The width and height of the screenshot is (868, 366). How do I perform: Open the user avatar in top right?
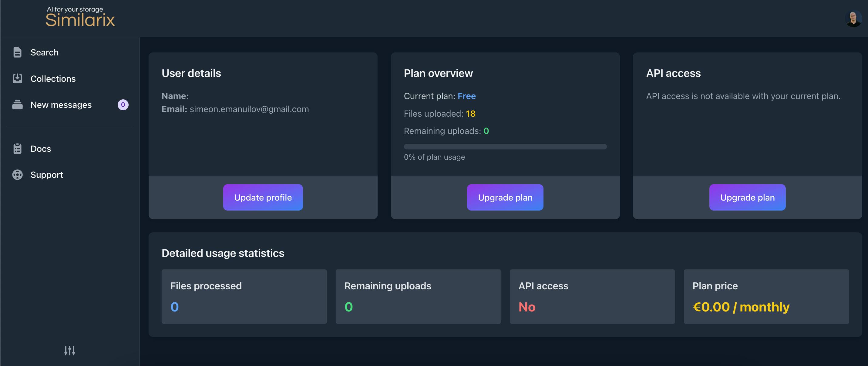853,19
